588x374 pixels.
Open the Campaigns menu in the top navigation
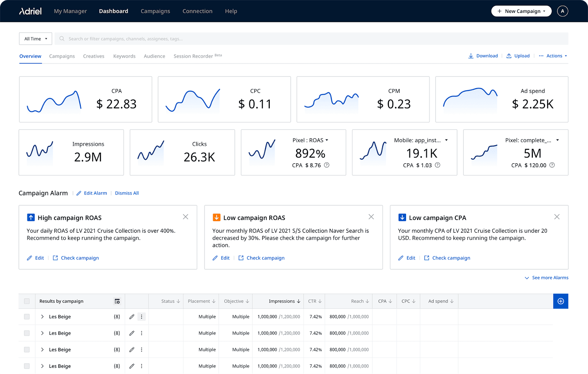[x=155, y=11]
